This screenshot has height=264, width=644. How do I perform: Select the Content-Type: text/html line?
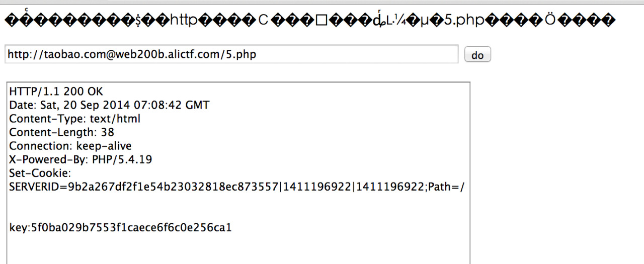[x=75, y=119]
